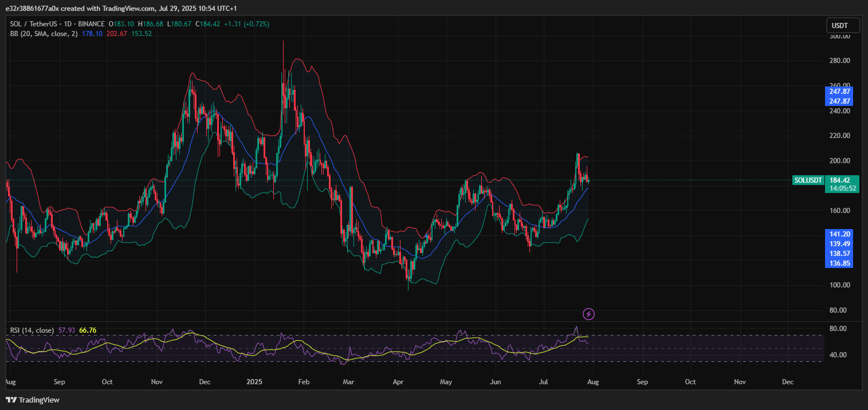The image size is (868, 410).
Task: Click the BB upper value 202.67
Action: (x=117, y=34)
